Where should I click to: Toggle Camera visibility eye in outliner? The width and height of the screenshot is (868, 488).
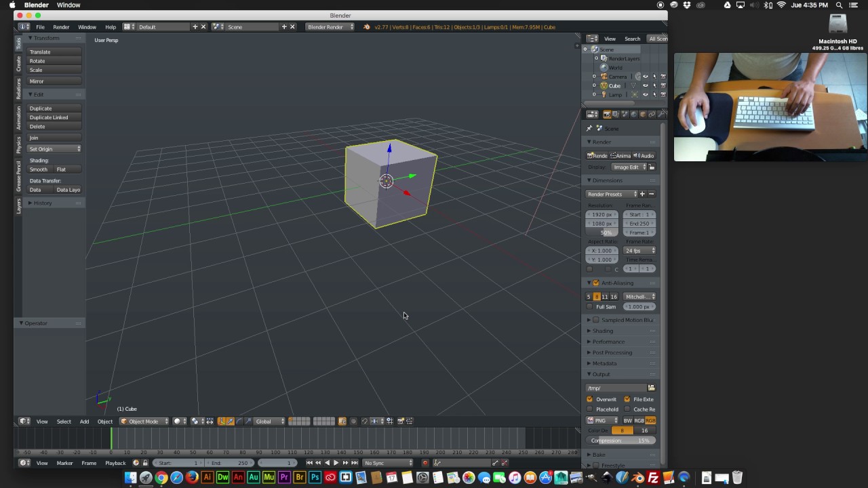point(645,77)
